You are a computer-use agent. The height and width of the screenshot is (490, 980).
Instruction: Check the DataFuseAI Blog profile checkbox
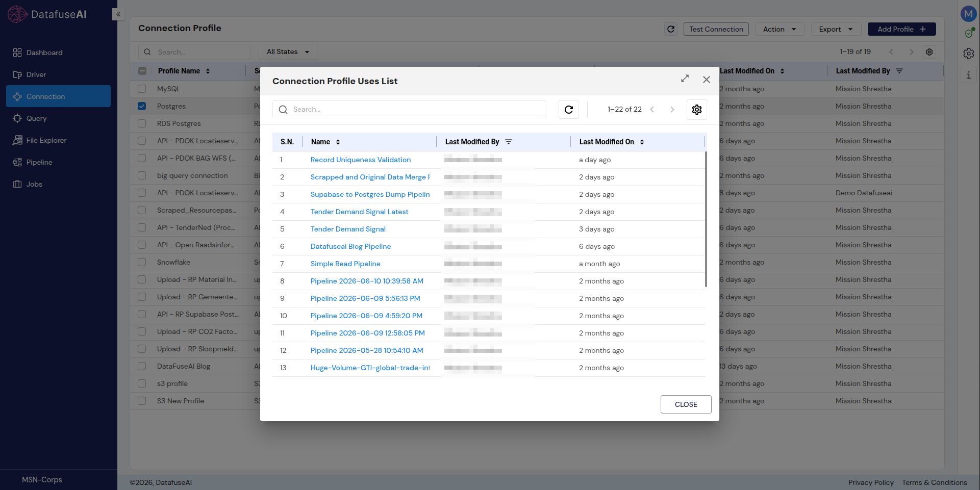coord(142,366)
